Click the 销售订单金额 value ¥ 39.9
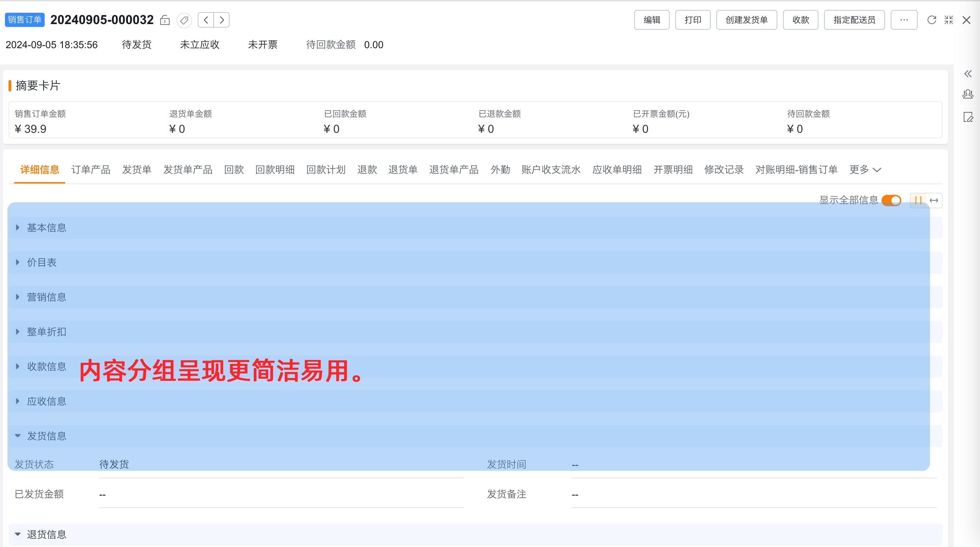The image size is (980, 547). click(x=30, y=129)
